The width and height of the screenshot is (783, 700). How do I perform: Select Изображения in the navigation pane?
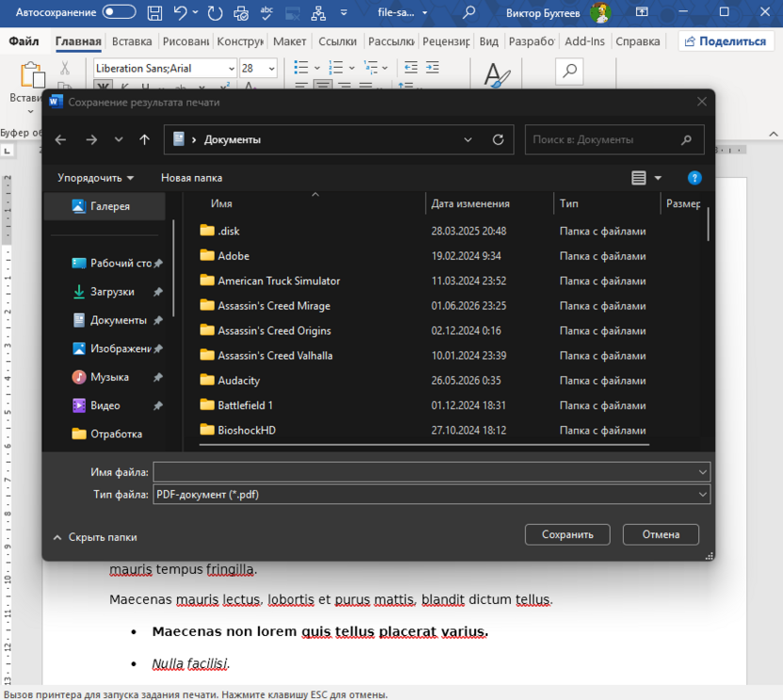point(117,348)
